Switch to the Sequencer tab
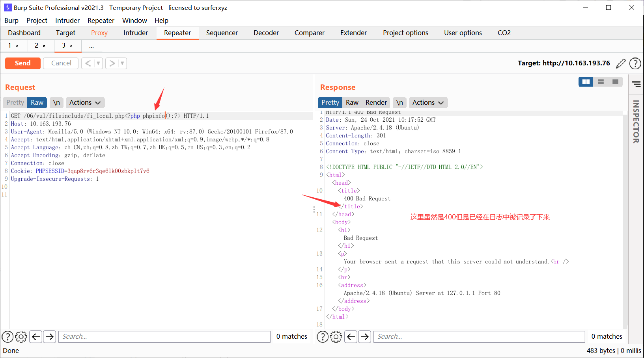The image size is (644, 358). [x=222, y=33]
